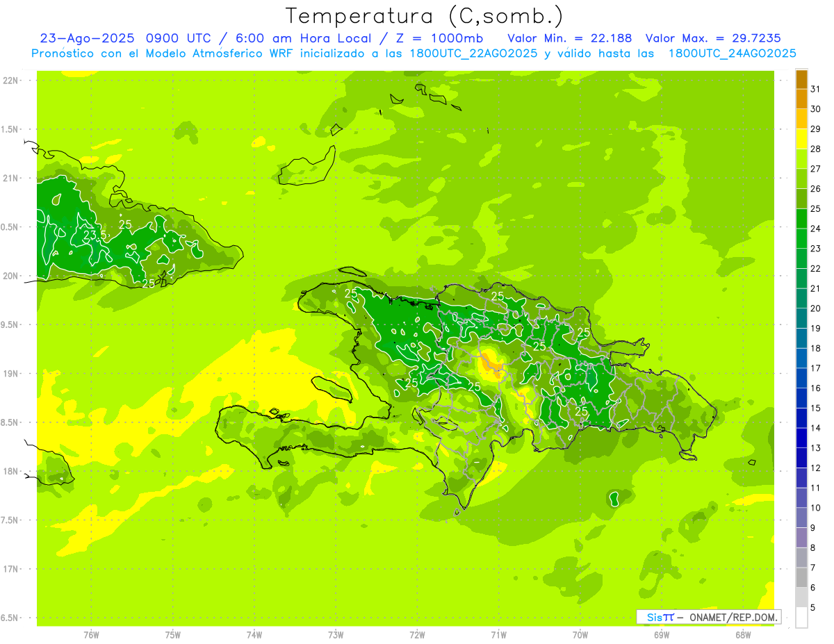Click the valid-until time '1800UTC_24AGO2025'

click(732, 53)
